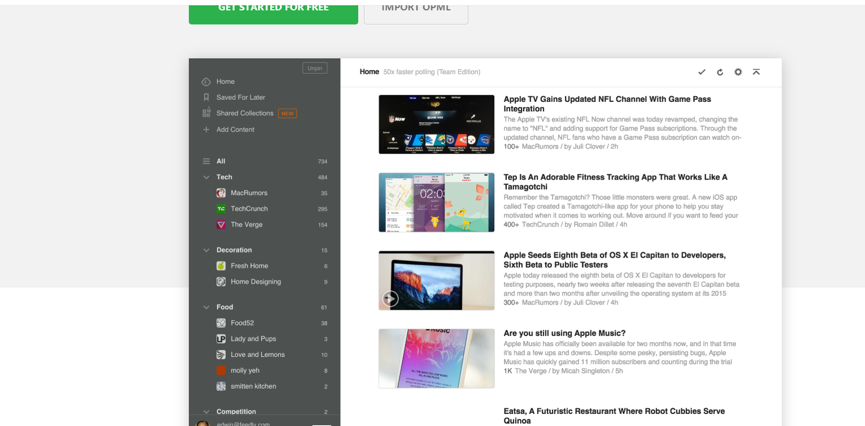
Task: Click the Tep fitness app article thumbnail
Action: point(436,202)
